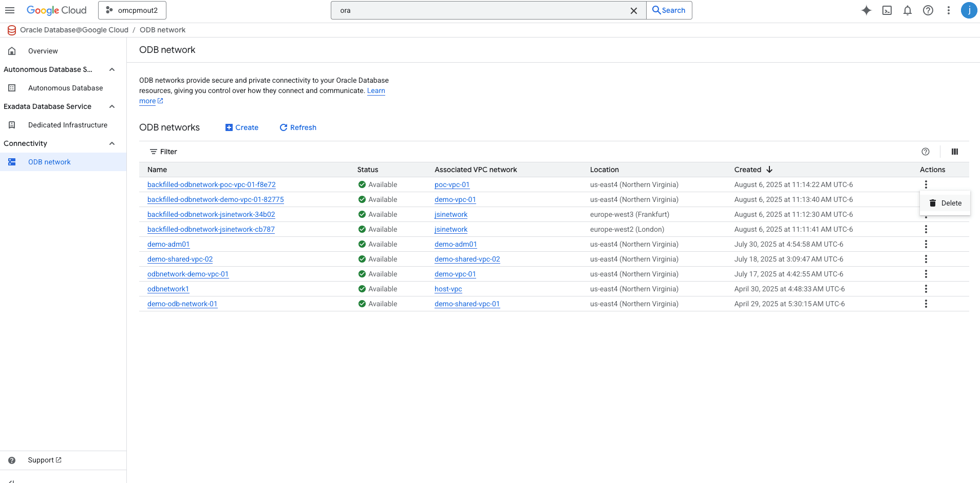Activate Cloud Shell terminal icon
This screenshot has width=980, height=483.
click(x=887, y=10)
